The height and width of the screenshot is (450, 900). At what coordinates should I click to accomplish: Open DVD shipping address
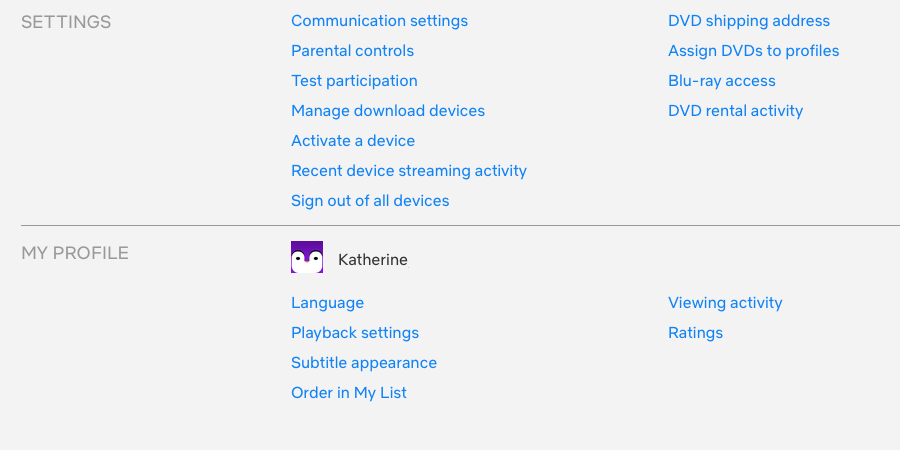click(x=749, y=21)
